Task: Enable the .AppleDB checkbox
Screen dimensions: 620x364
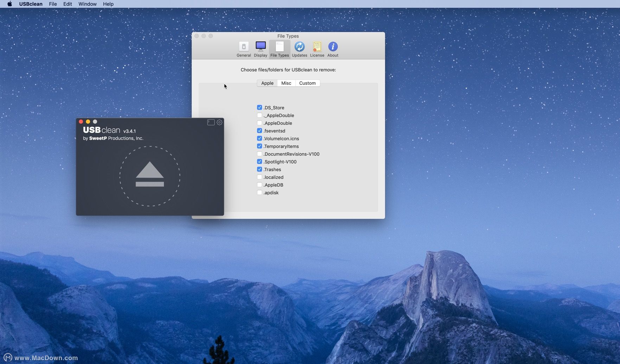Action: [260, 185]
